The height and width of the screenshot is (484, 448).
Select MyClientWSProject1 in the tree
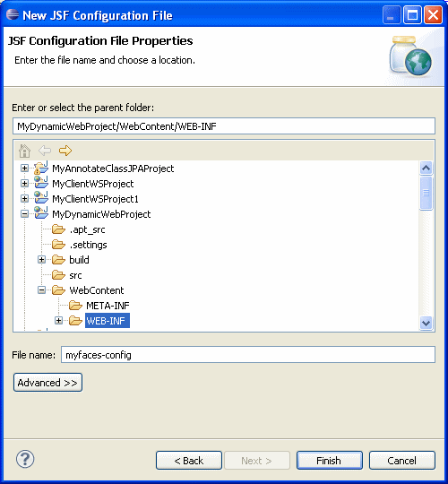[95, 199]
